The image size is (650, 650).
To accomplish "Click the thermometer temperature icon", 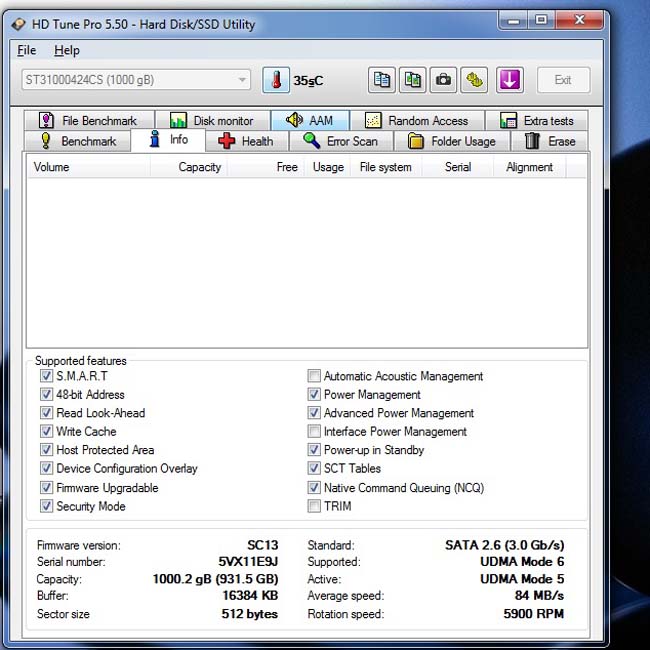I will pyautogui.click(x=276, y=80).
